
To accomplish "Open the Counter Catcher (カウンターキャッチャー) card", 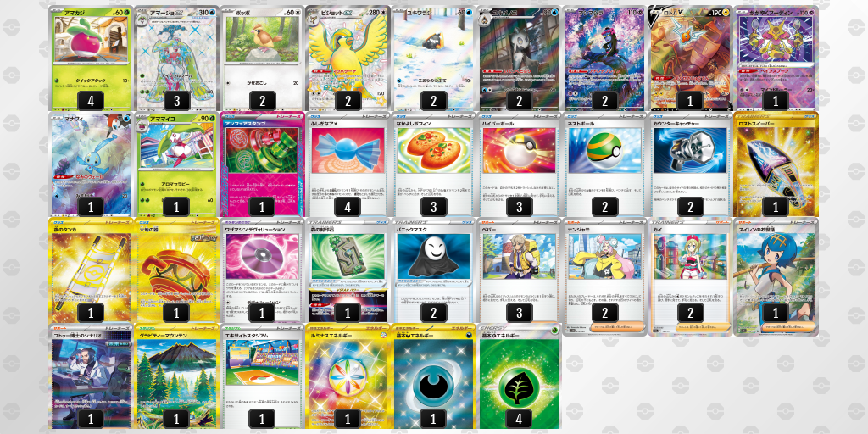I will (689, 164).
